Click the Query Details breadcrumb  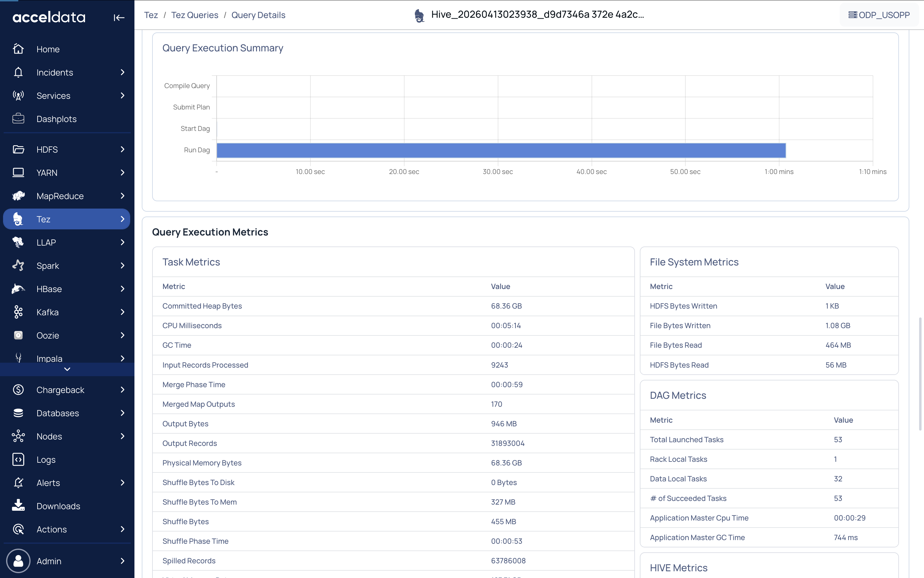point(258,15)
